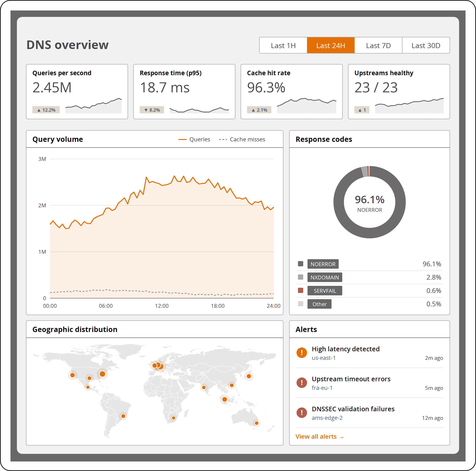Screen dimensions: 476x471
Task: Click the 8.2% decrease badge
Action: tap(152, 110)
